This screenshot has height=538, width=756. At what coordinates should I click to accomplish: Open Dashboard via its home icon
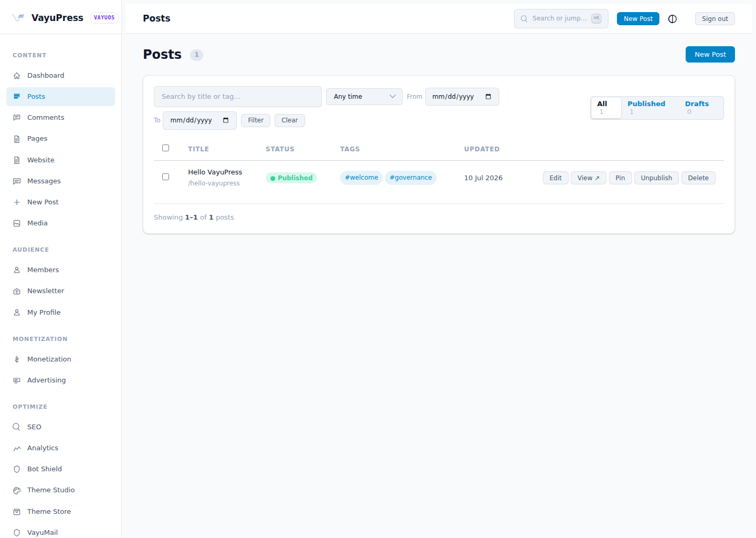pyautogui.click(x=17, y=76)
